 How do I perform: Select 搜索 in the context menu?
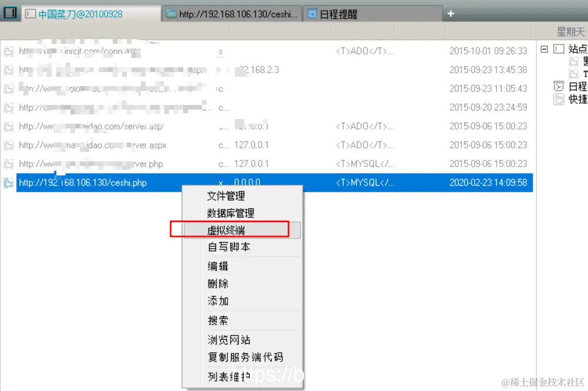pyautogui.click(x=243, y=320)
